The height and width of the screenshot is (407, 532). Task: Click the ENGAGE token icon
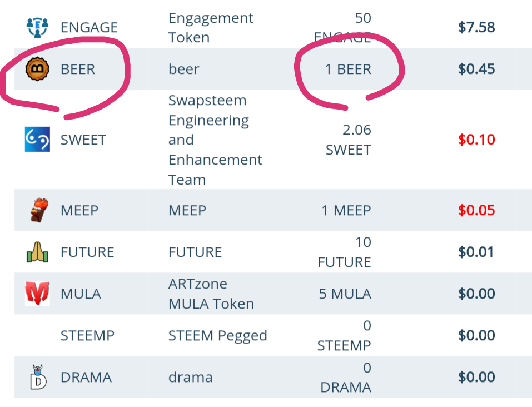click(x=38, y=27)
